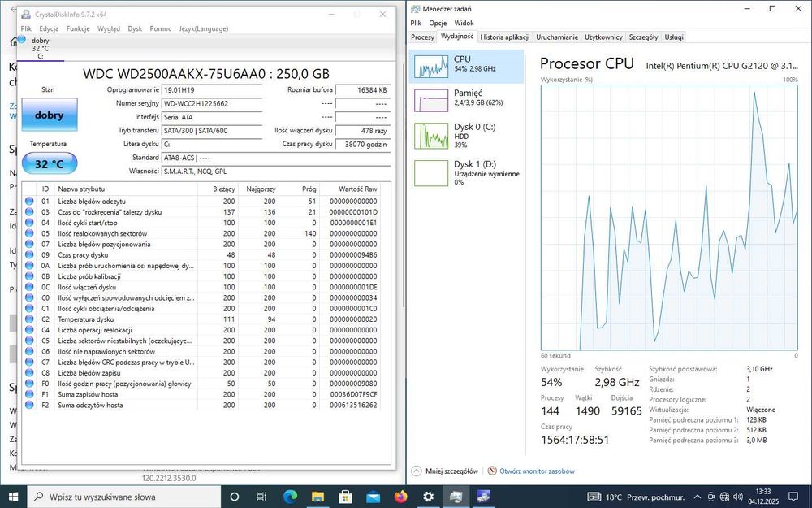Click the network globe tray icon

[x=725, y=497]
